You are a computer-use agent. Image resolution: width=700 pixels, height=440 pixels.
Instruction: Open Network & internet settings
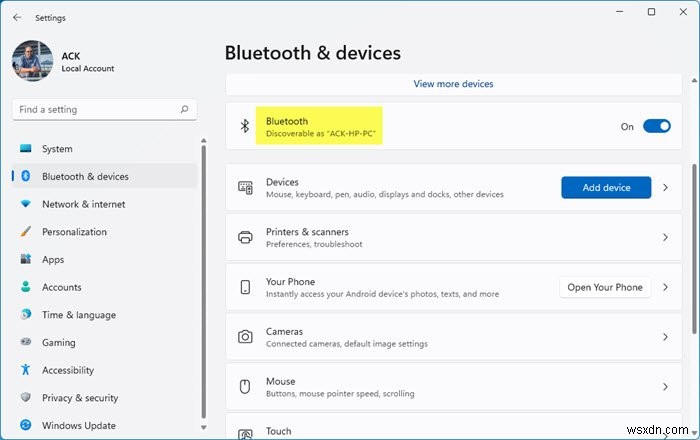click(104, 204)
